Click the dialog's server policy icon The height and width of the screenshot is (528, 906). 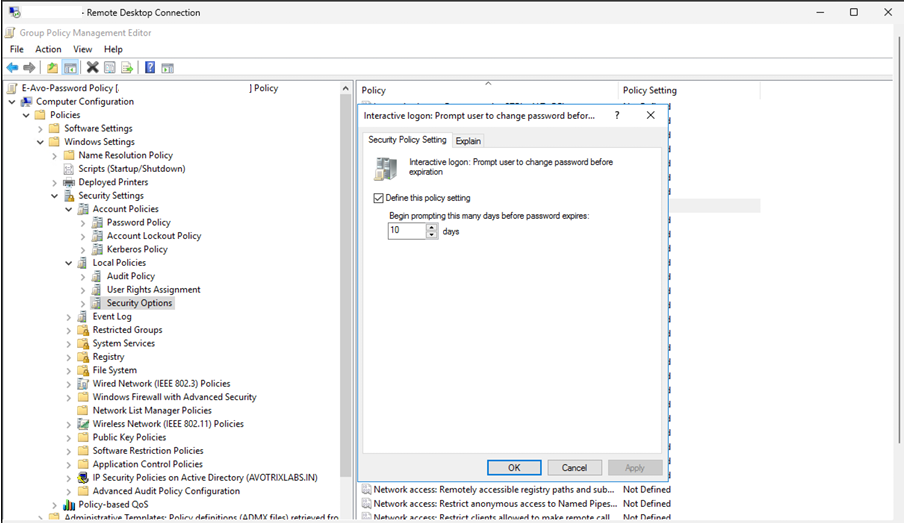pyautogui.click(x=386, y=169)
